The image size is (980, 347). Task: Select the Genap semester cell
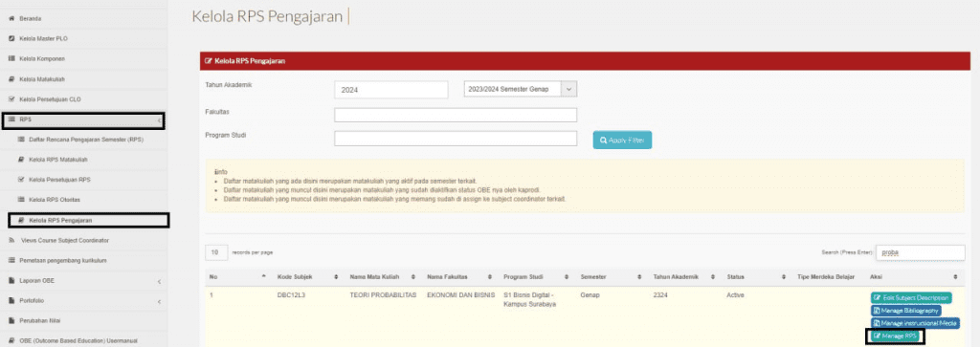coord(590,294)
